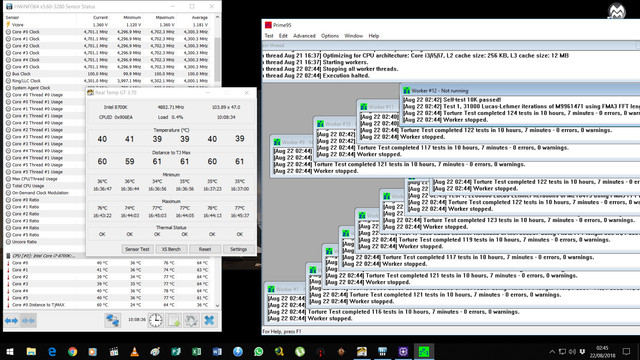Click the Maximum column header in HWiNFO
The image size is (640, 360).
165,18
